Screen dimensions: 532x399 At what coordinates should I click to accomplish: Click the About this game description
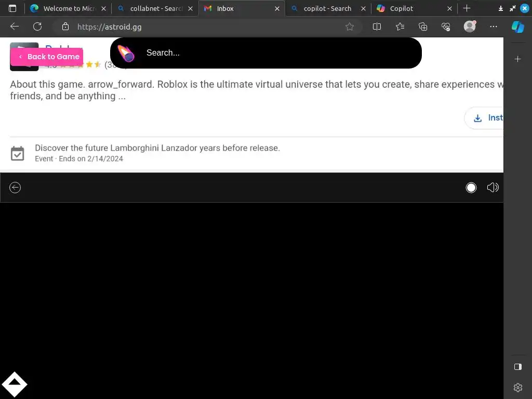[x=257, y=90]
